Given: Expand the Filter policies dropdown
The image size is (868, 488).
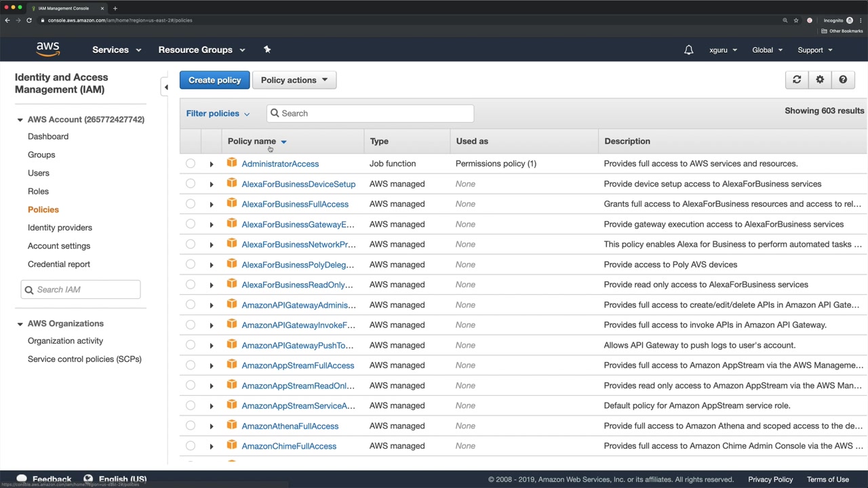Looking at the screenshot, I should tap(218, 113).
